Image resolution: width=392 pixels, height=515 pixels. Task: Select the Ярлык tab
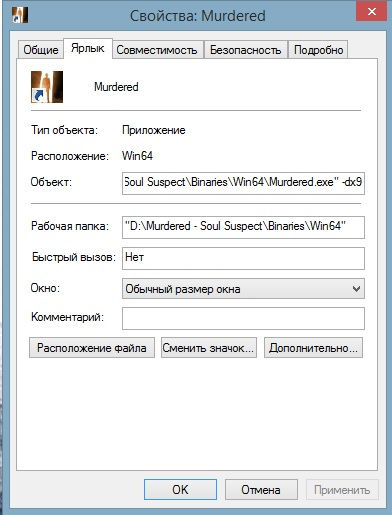pos(88,49)
